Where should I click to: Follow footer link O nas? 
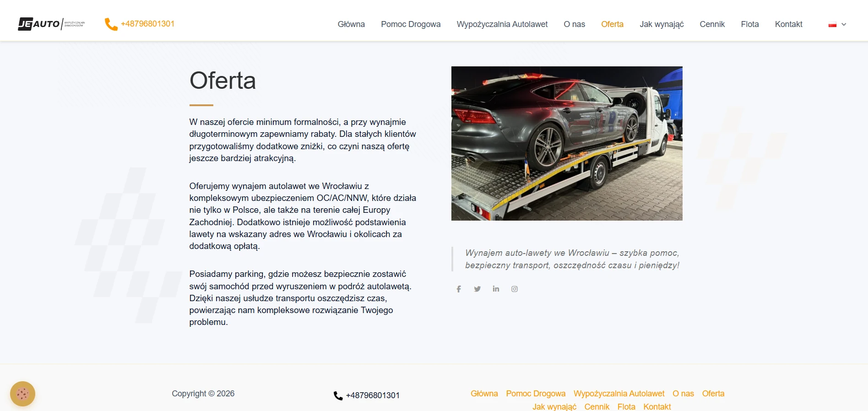(683, 394)
